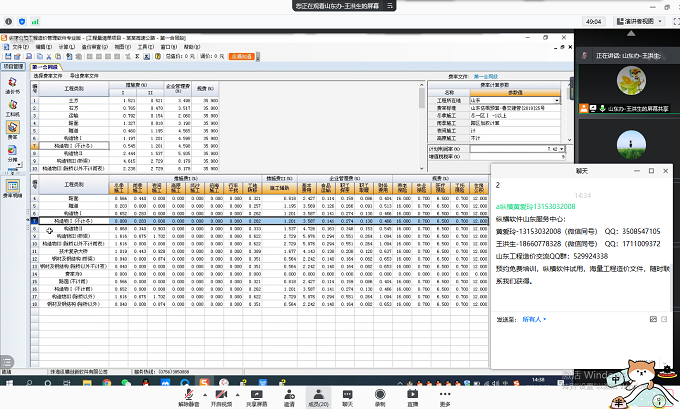680x409 pixels.
Task: Open the 工料机 sidebar panel
Action: click(12, 108)
